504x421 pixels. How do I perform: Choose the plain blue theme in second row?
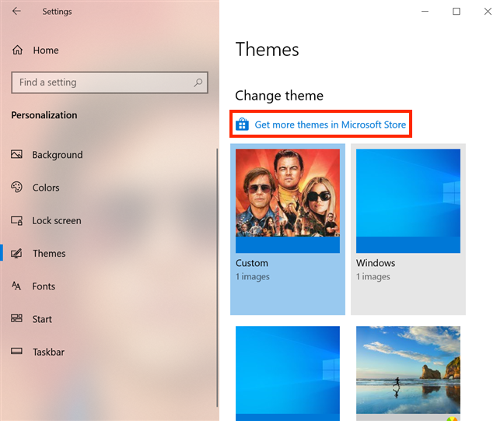coord(288,374)
